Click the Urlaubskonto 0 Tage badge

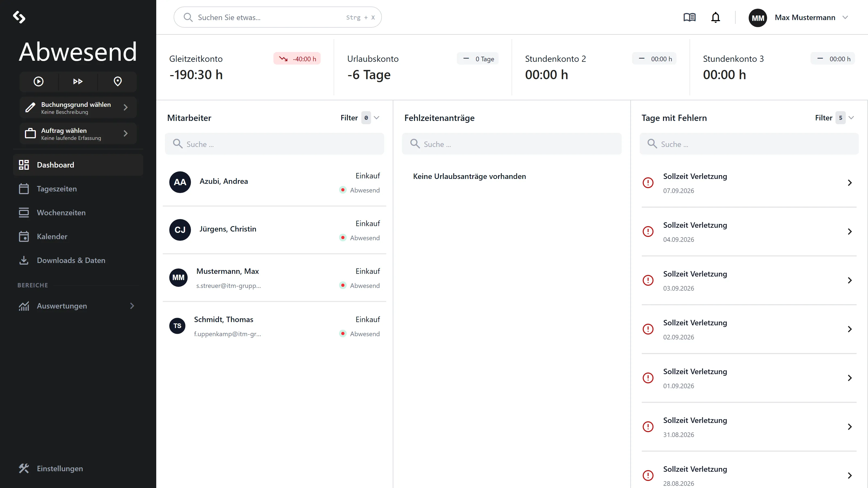[x=477, y=59]
